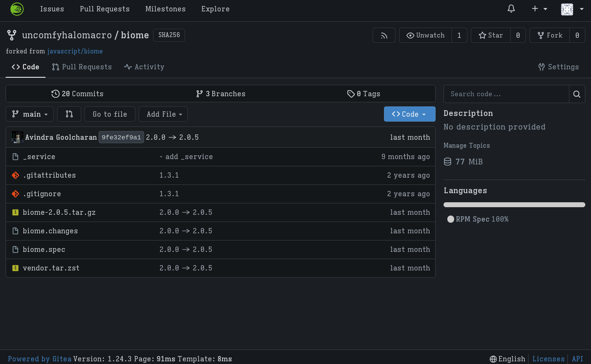
Task: Focus the Search code input field
Action: tap(506, 94)
